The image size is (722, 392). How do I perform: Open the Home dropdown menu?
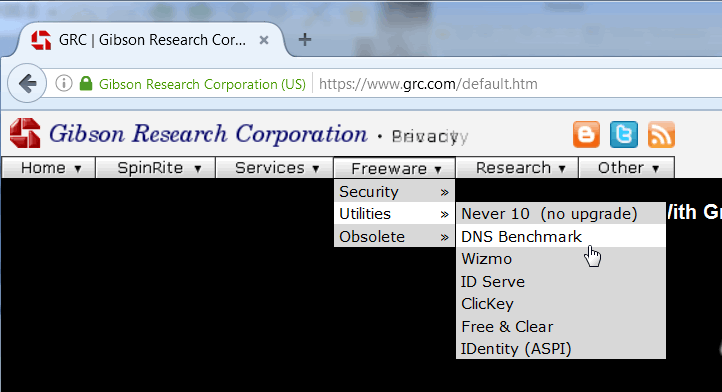[x=49, y=168]
